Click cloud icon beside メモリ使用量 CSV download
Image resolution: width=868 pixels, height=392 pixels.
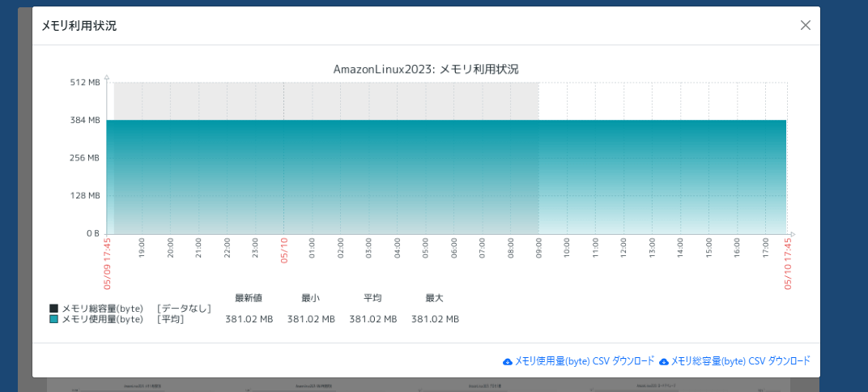pos(508,361)
